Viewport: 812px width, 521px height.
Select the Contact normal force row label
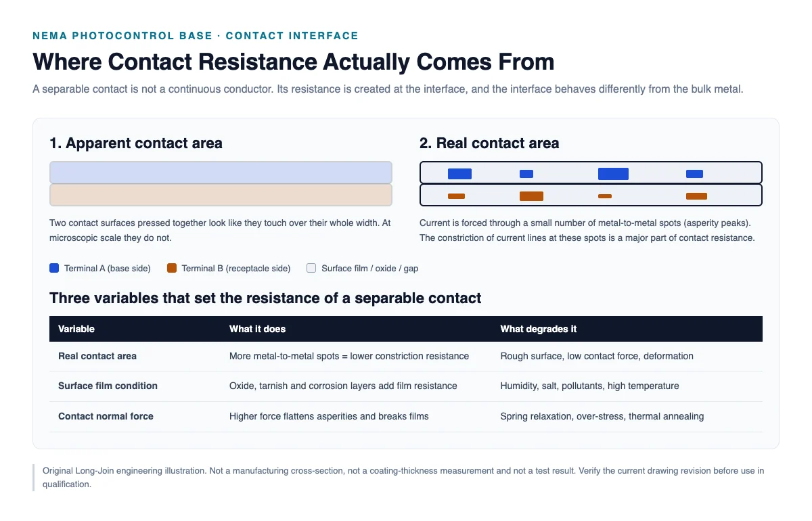(106, 416)
